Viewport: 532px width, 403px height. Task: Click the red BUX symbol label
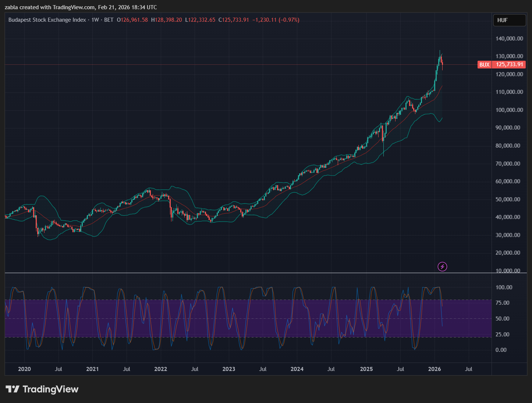click(484, 64)
